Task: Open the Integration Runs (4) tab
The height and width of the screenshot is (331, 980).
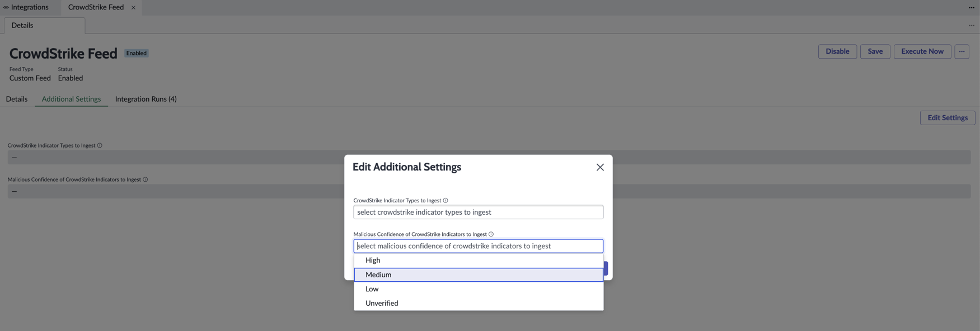Action: coord(146,99)
